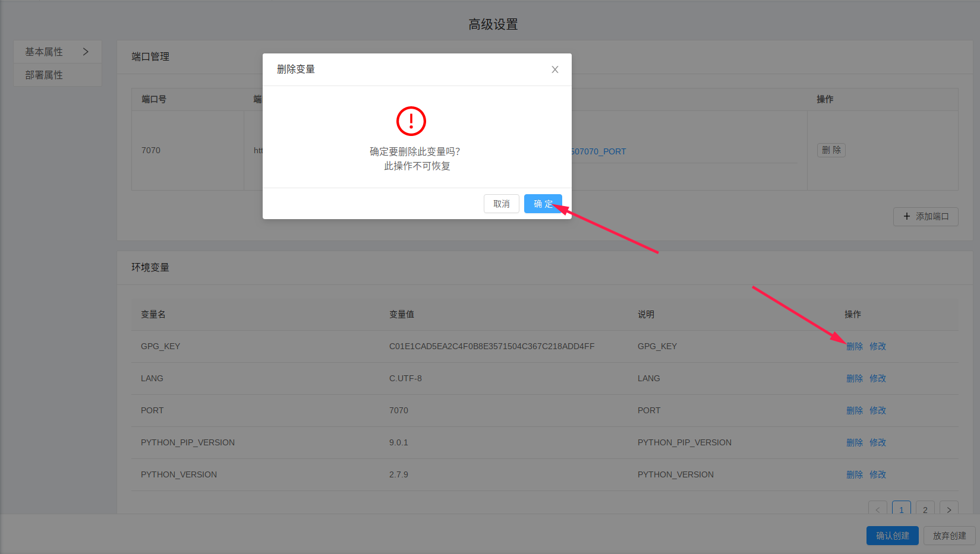Image resolution: width=980 pixels, height=554 pixels.
Task: Go to pagination page 1
Action: pos(902,508)
